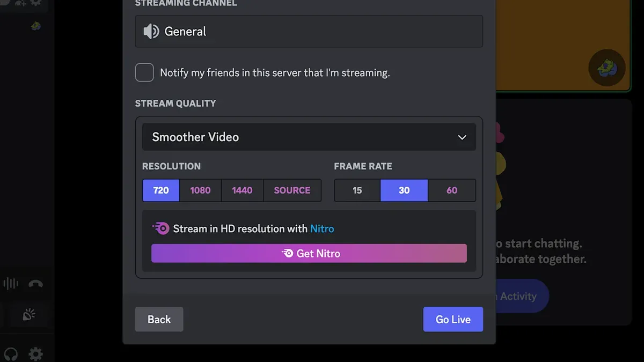Open the soundboard icon in the voice panel
Viewport: 644px width, 362px height.
[x=29, y=315]
